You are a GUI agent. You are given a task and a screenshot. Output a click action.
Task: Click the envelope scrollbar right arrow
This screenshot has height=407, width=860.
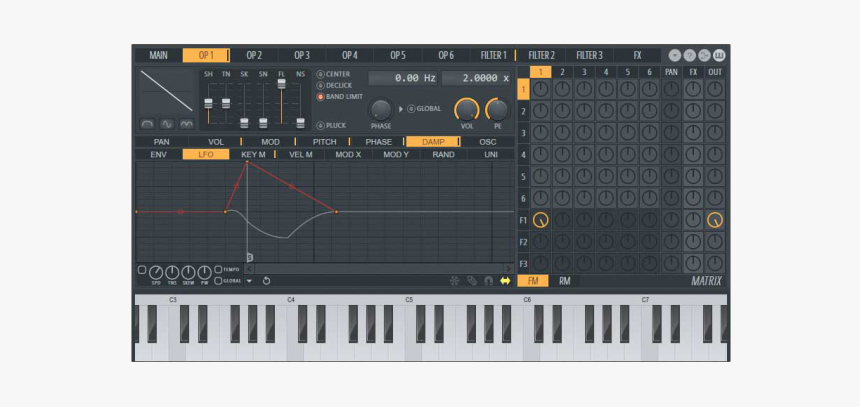(x=508, y=269)
